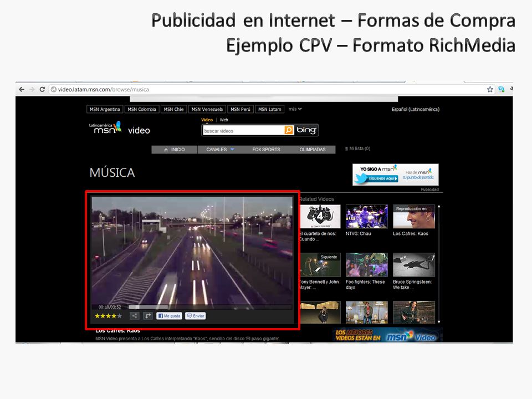Go to the INICIO menu item
532x399 pixels.
point(175,150)
